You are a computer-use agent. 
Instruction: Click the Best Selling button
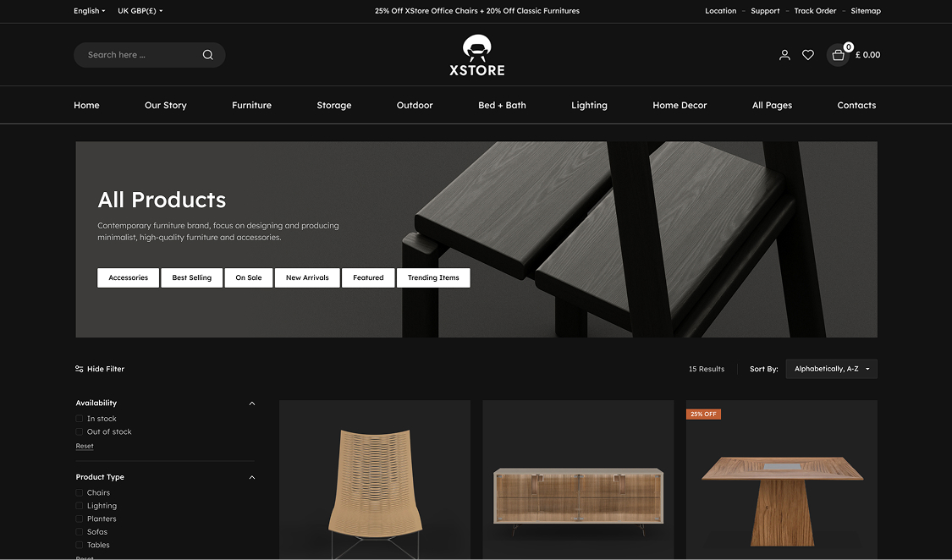tap(192, 277)
